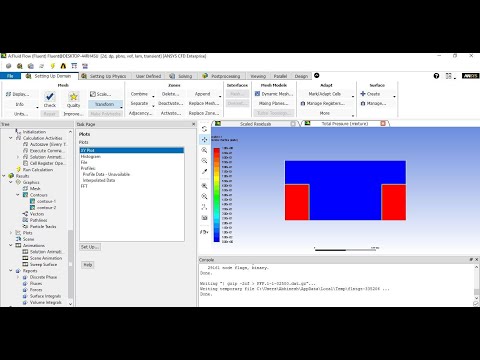Click the Check mesh checkmark icon
The image size is (480, 360).
50,97
